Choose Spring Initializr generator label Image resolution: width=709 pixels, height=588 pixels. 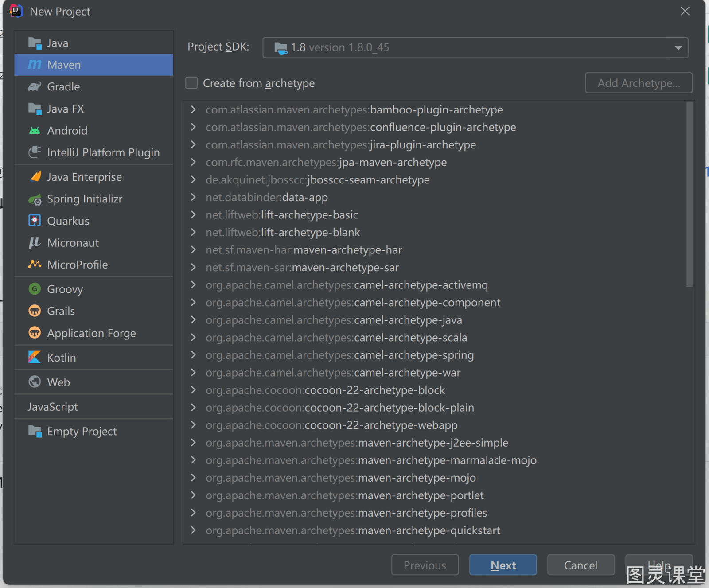point(85,199)
